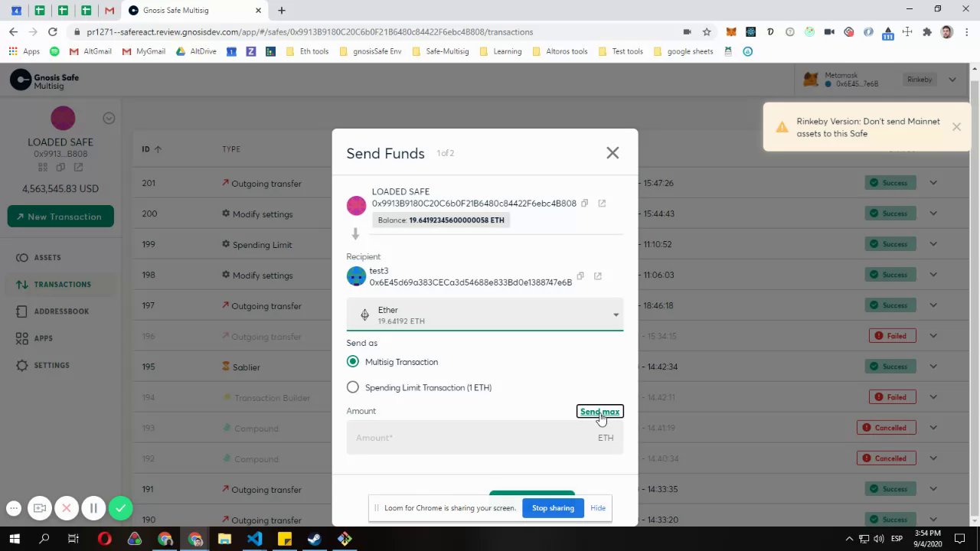This screenshot has height=551, width=980.
Task: Expand the Metamask account dropdown
Action: coord(952,80)
